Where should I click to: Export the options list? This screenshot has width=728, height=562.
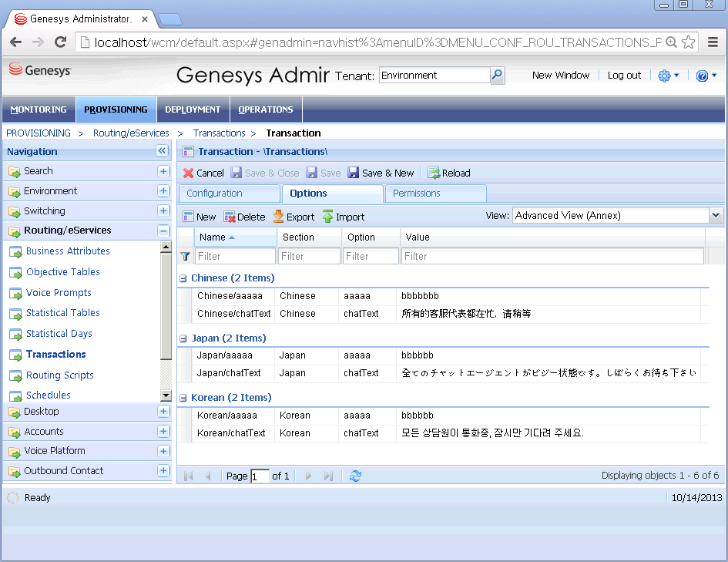tap(294, 217)
